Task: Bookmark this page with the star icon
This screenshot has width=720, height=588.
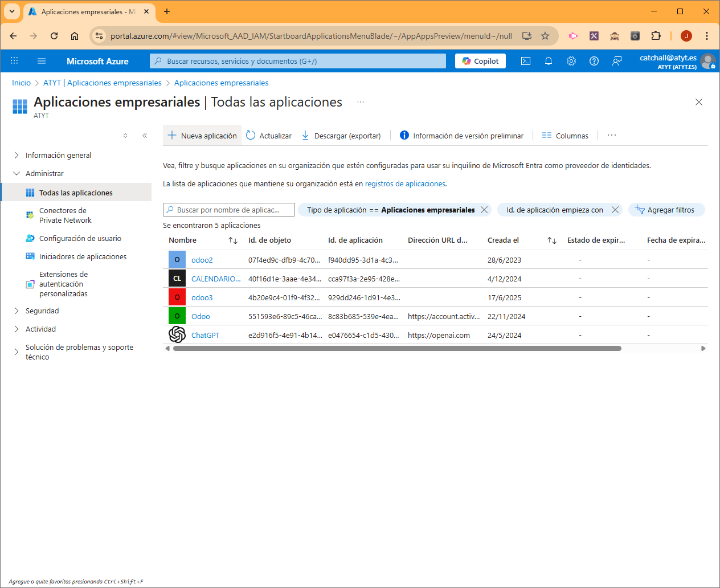Action: pos(545,36)
